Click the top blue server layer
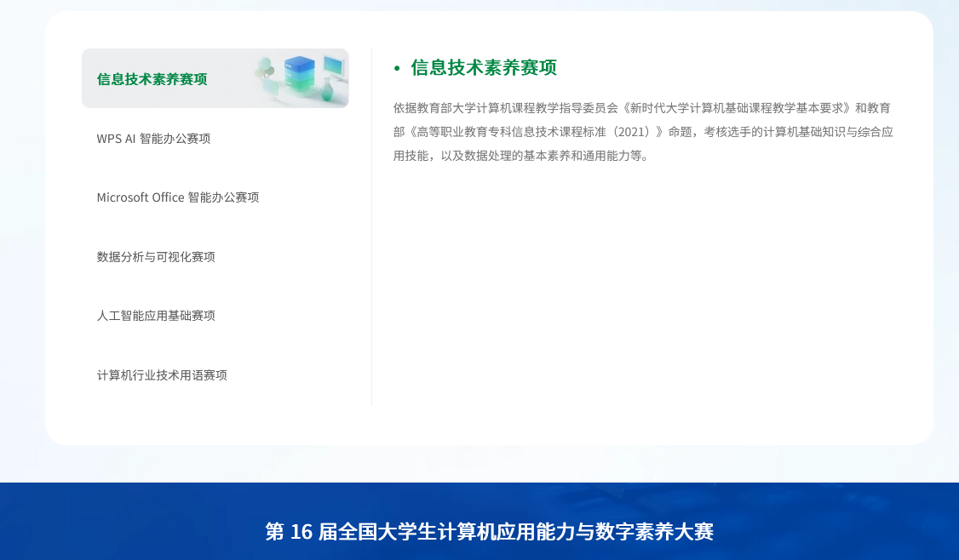Viewport: 959px width, 560px height. [299, 62]
